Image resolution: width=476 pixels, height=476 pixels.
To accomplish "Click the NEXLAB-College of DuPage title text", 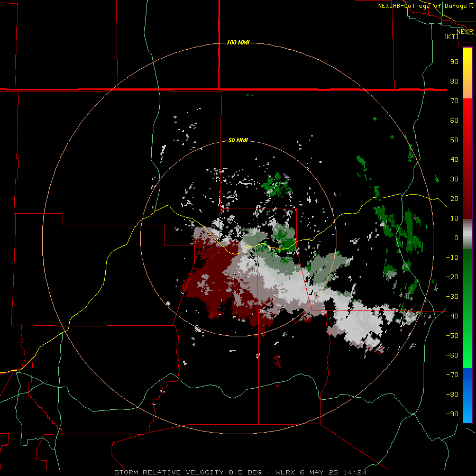I will point(425,6).
